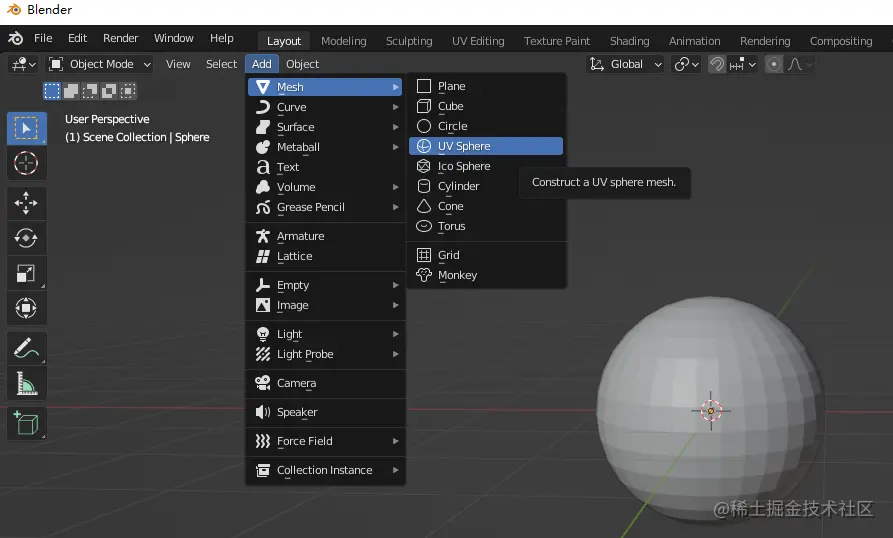Add a Plane mesh
This screenshot has height=538, width=893.
coord(486,86)
